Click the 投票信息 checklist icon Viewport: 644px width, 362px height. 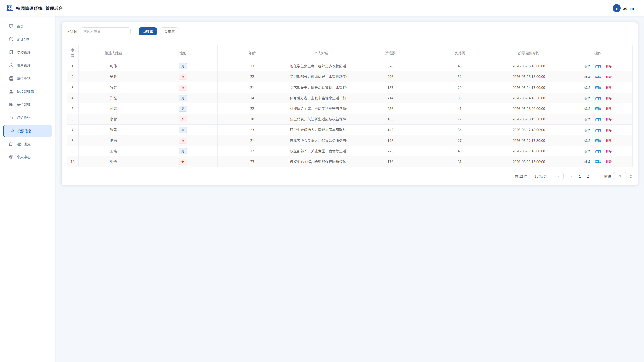coord(12,131)
